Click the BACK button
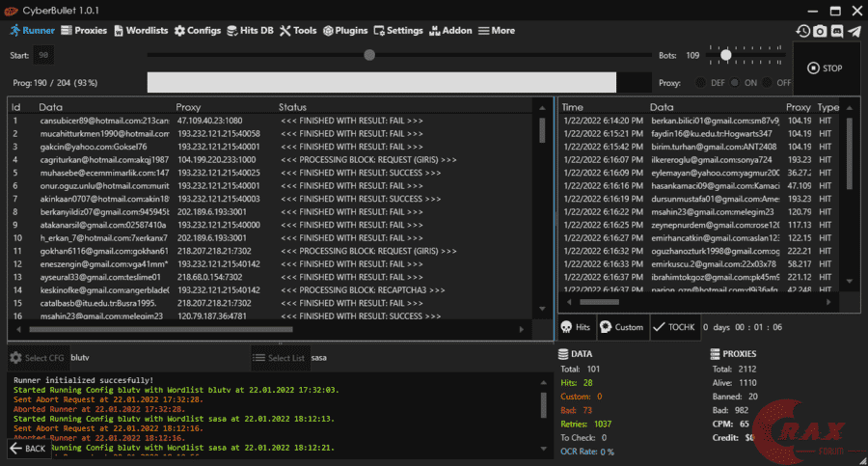The width and height of the screenshot is (868, 466). point(29,449)
